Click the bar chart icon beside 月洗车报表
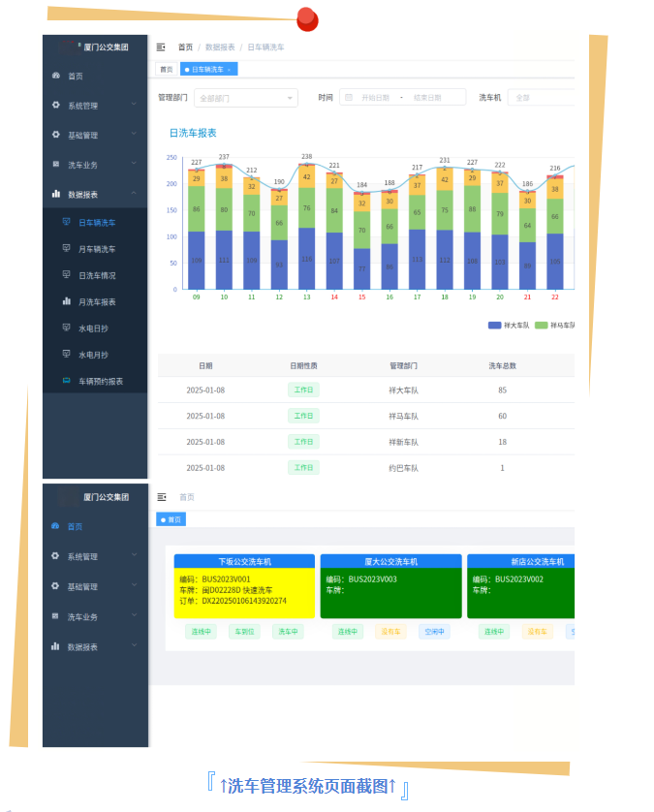654x812 pixels. point(66,301)
